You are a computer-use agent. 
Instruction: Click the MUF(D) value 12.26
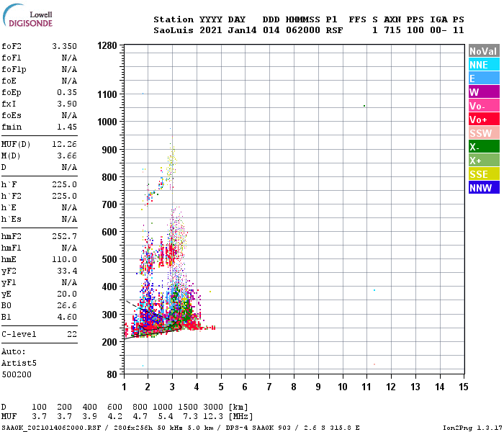[x=64, y=144]
